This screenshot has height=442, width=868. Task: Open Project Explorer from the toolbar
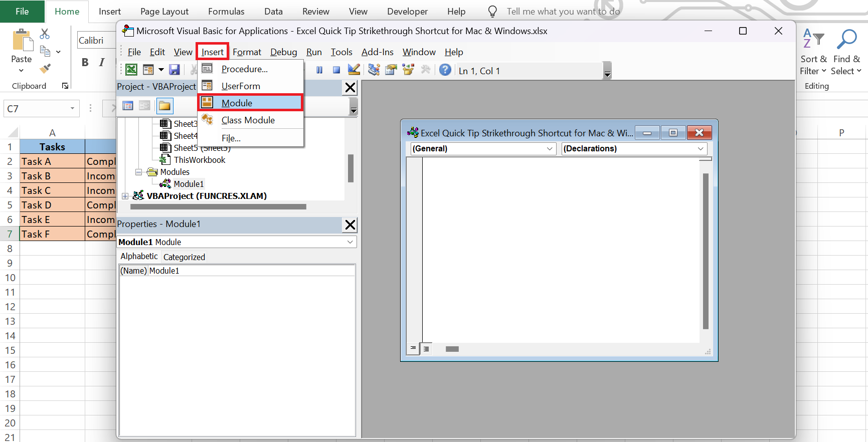click(x=374, y=70)
